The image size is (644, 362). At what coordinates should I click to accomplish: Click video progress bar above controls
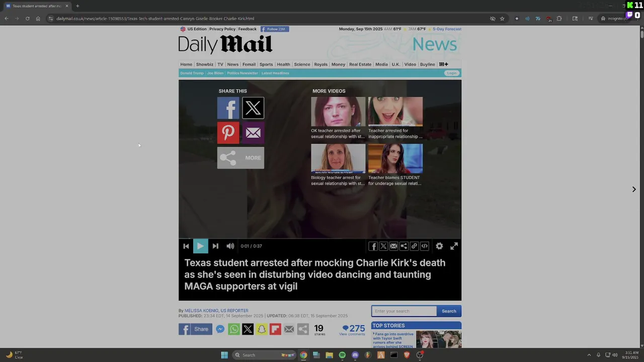click(320, 238)
